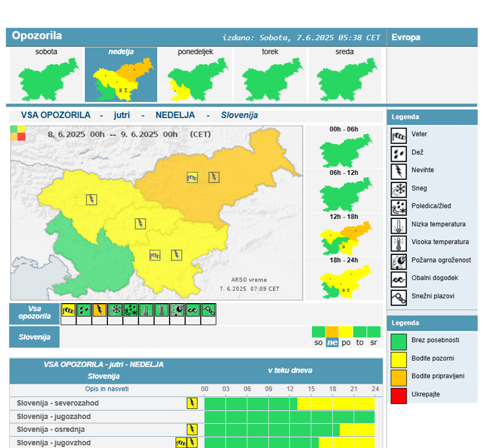Select the 'po' day color box

(x=346, y=337)
